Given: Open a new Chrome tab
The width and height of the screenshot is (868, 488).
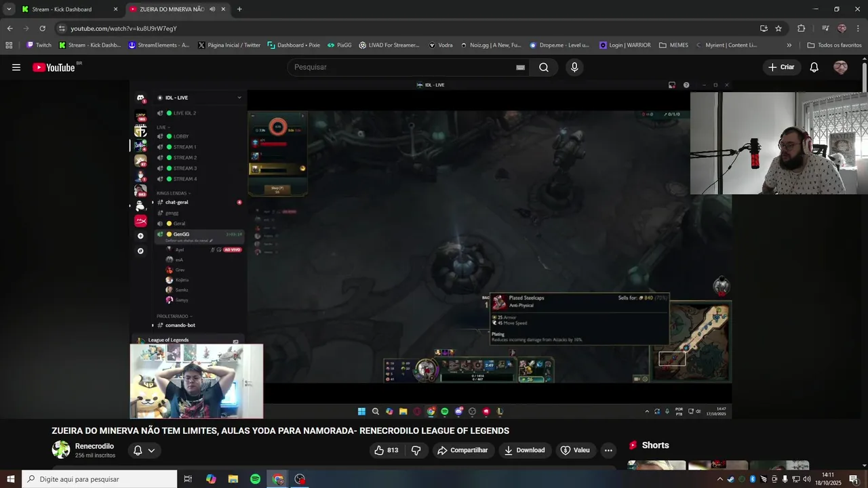Looking at the screenshot, I should point(239,9).
